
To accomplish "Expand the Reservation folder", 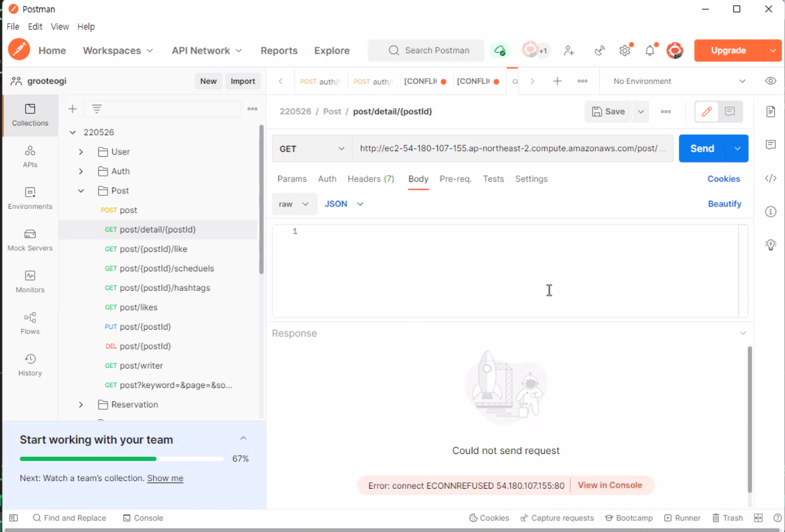I will tap(81, 405).
